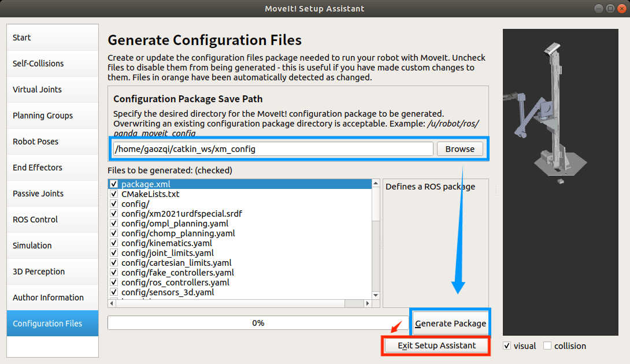Click right arrow of horizontal scrollbar
The image size is (630, 364).
(x=367, y=303)
